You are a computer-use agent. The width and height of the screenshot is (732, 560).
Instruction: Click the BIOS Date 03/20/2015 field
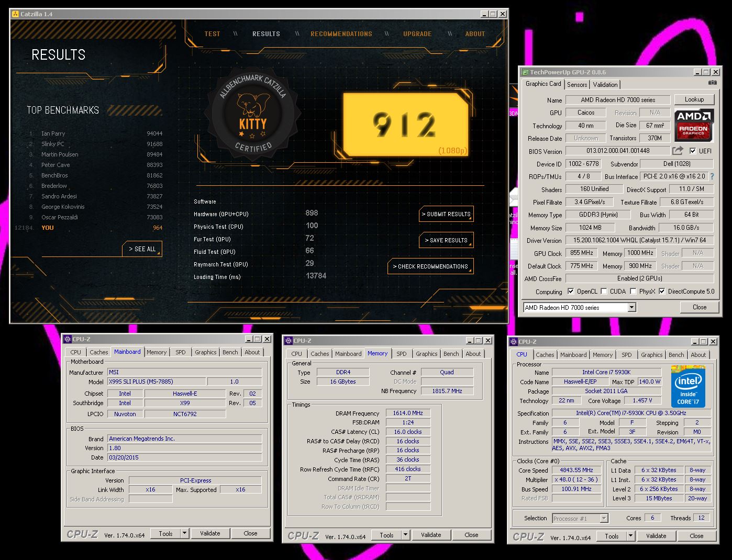coord(184,457)
